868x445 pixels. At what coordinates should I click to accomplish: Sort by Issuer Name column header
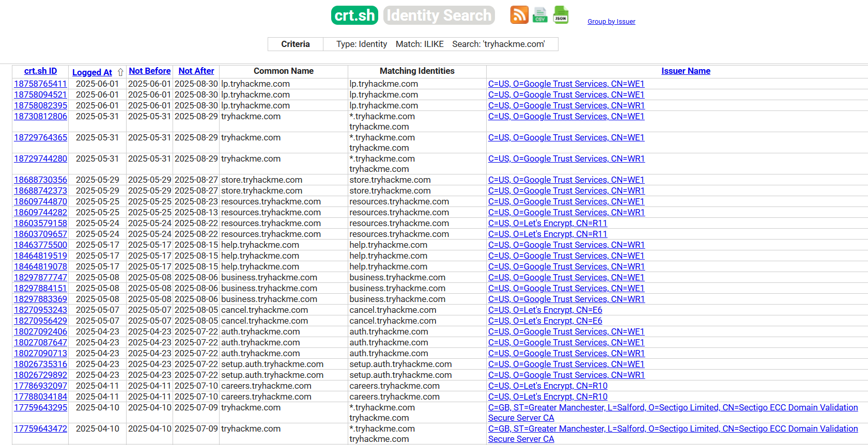(x=686, y=71)
